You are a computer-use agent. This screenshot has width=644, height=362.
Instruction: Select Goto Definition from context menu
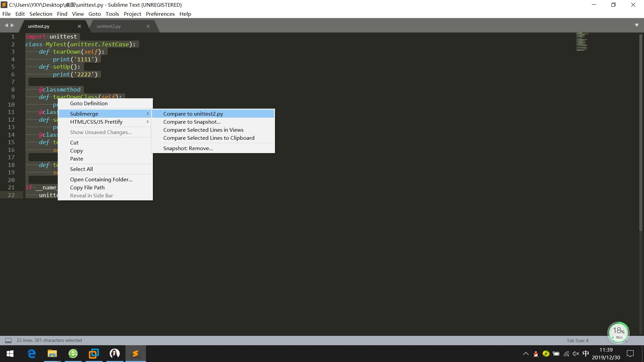tap(89, 103)
